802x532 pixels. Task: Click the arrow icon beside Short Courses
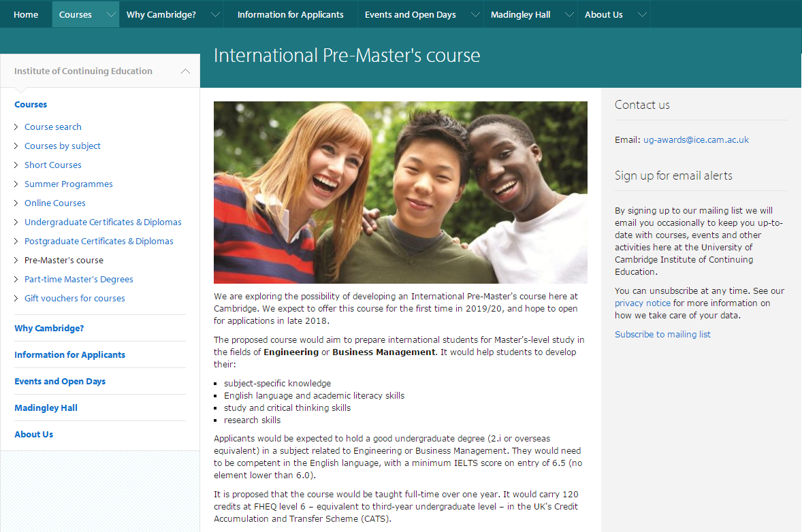17,165
